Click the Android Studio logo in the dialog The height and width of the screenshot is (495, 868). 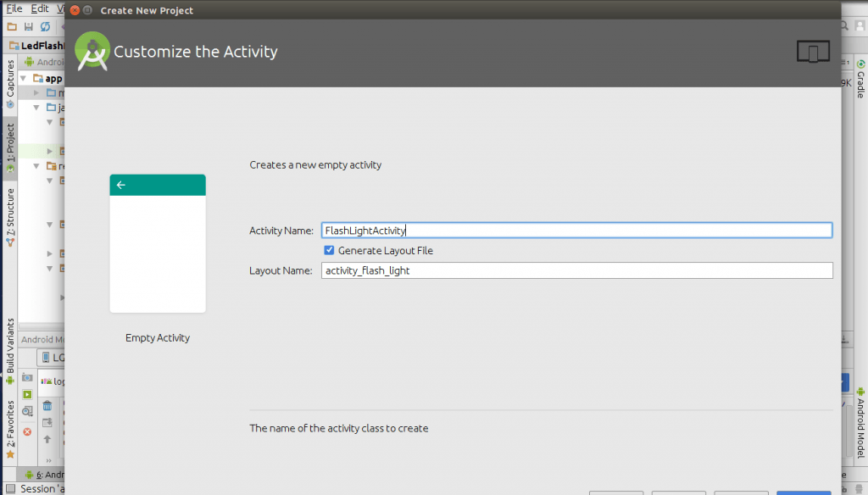coord(92,51)
